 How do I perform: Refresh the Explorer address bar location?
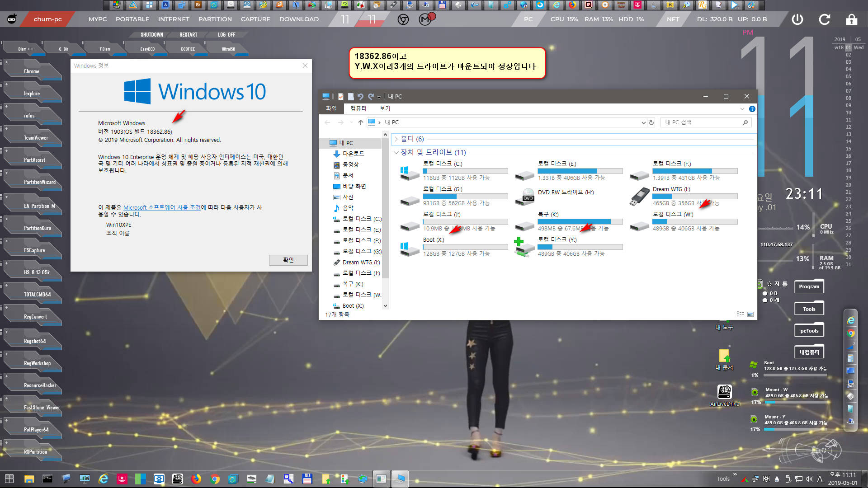click(651, 122)
